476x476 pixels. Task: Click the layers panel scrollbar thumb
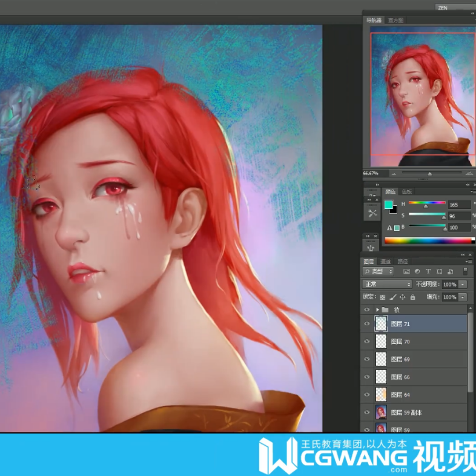click(x=471, y=352)
